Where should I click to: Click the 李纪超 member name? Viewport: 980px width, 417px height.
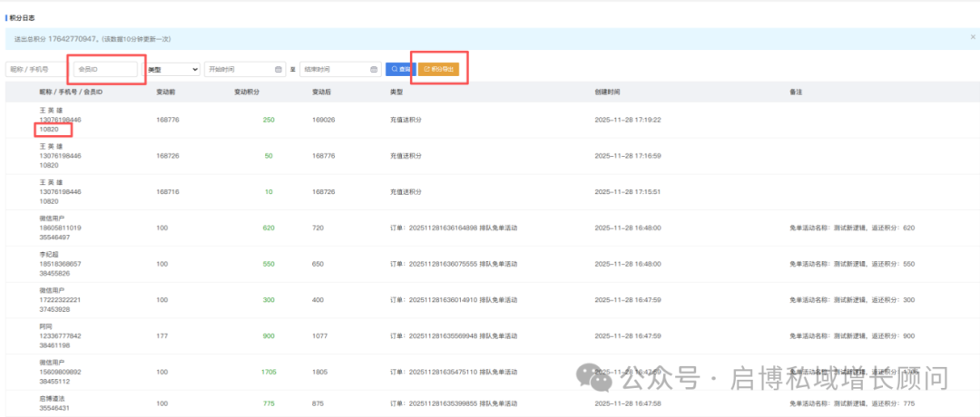pos(49,255)
